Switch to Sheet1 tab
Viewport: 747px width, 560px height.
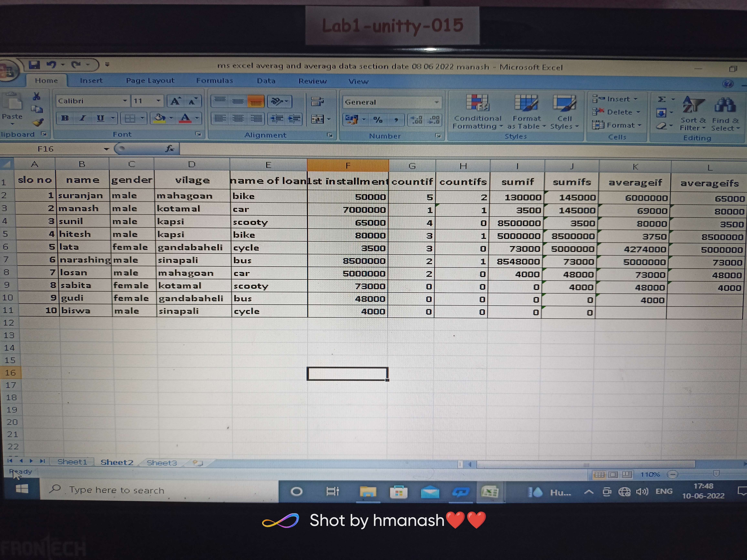(72, 462)
